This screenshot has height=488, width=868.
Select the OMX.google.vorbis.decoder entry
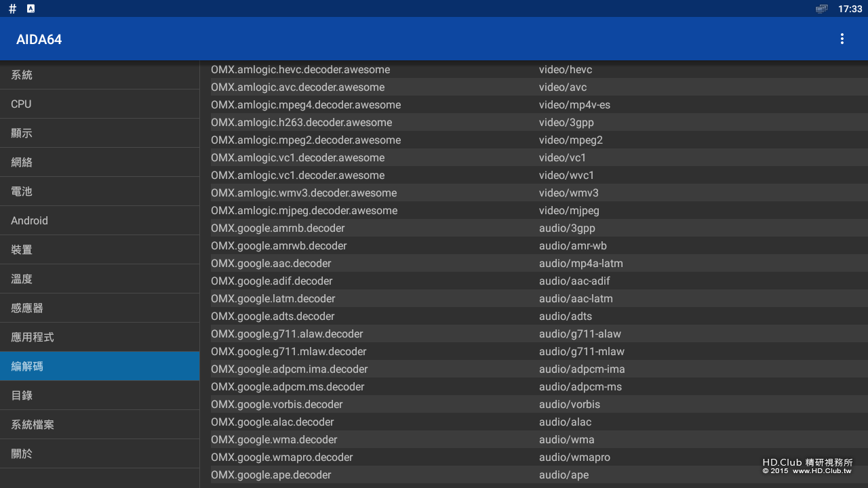click(x=539, y=404)
